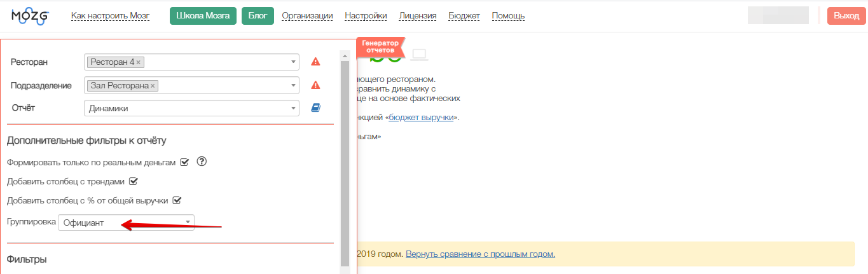
Task: Follow the бюджет выручки link
Action: [421, 118]
